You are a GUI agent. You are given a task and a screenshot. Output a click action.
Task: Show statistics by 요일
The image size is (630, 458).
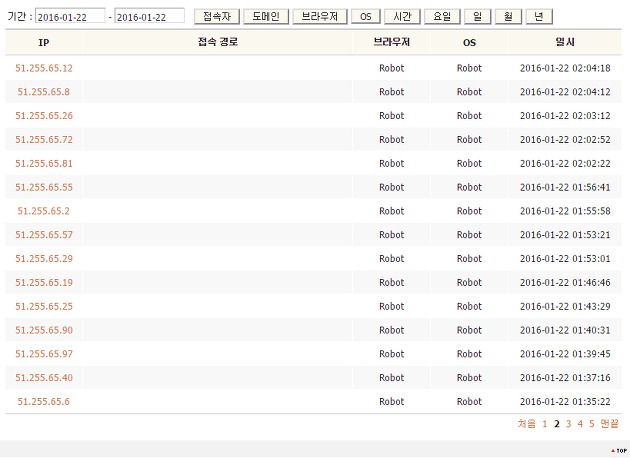[442, 16]
